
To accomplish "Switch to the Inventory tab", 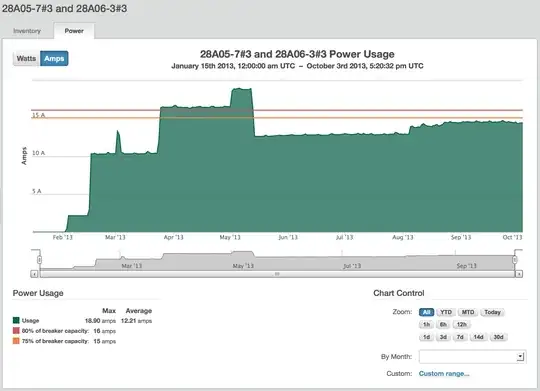I will click(27, 31).
